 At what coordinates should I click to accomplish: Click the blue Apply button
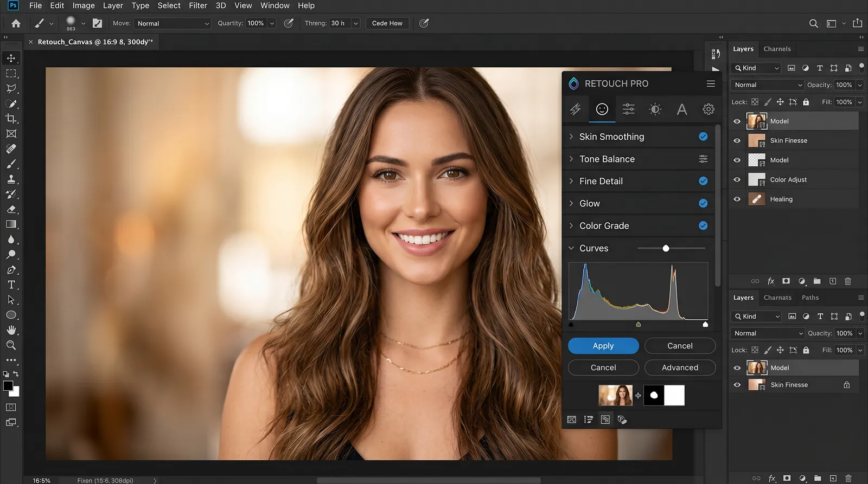(603, 346)
